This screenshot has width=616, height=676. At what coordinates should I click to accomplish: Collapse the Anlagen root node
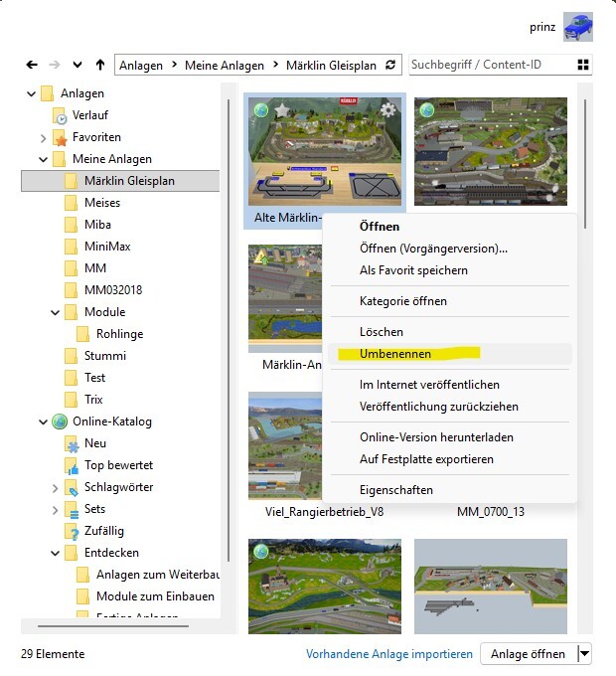[x=31, y=93]
